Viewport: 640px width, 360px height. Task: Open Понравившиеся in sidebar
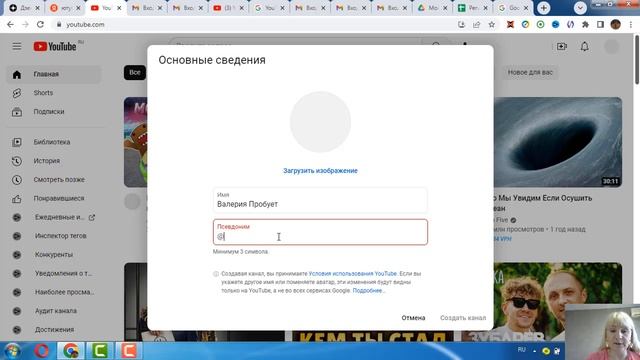pyautogui.click(x=53, y=198)
